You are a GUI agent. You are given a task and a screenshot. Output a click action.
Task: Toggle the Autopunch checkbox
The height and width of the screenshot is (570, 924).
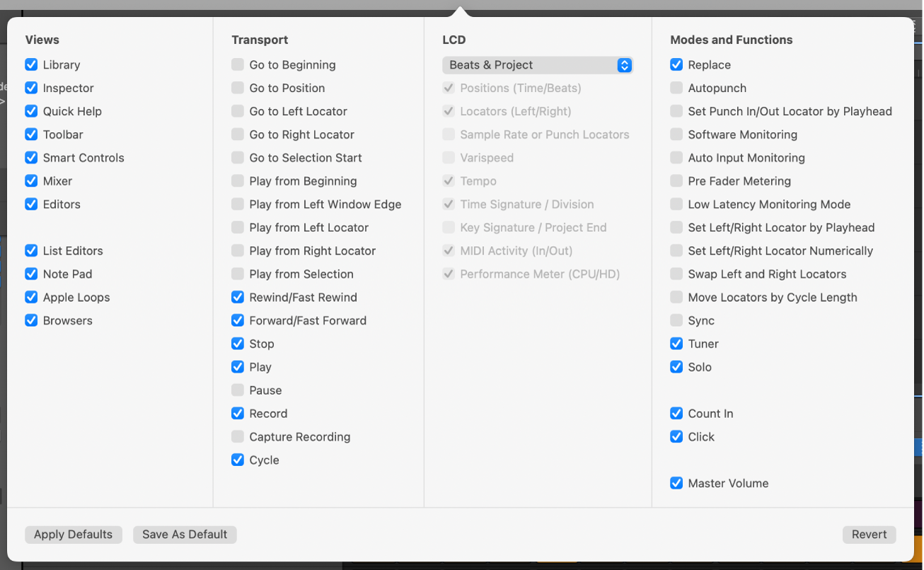click(x=676, y=88)
